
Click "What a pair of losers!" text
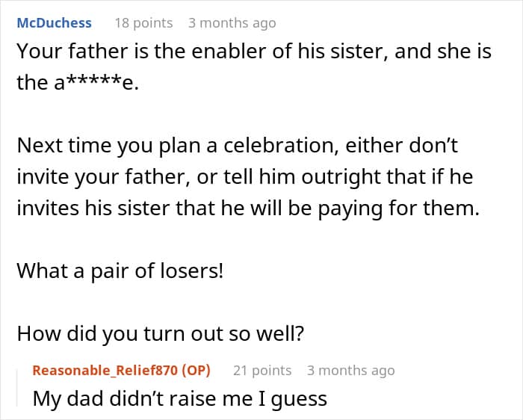click(x=120, y=271)
